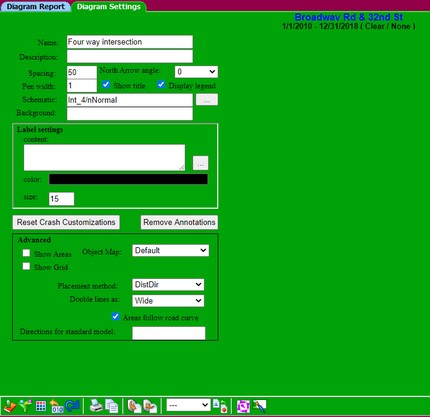Switch to the Diagram Report tab
Viewport: 430px width, 417px height.
(x=36, y=6)
